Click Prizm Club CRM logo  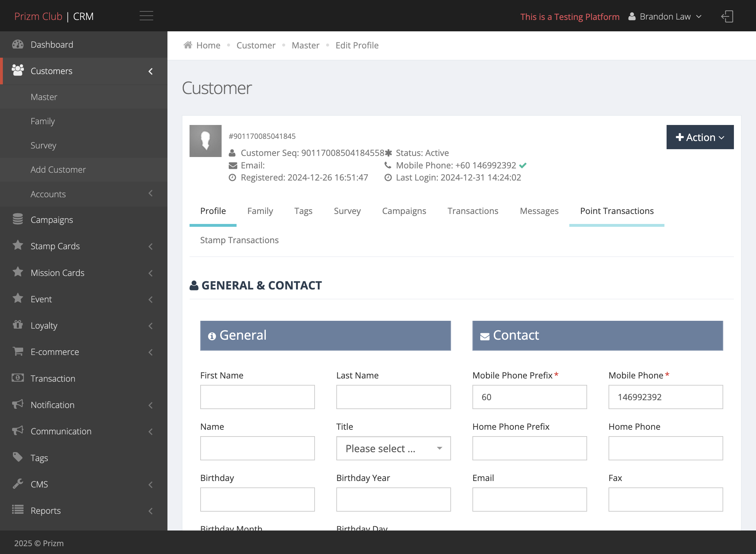point(54,16)
